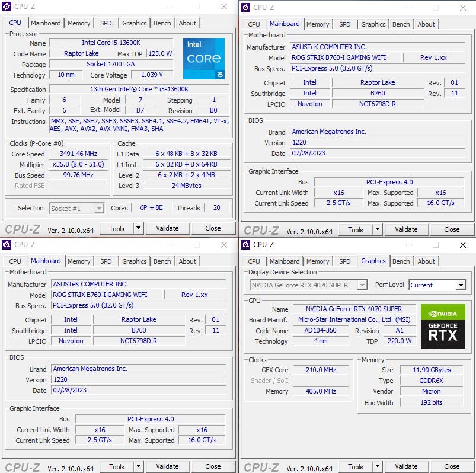Viewport: 476px width, 473px height.
Task: Click the 4 nm GPU technology value
Action: click(x=321, y=341)
